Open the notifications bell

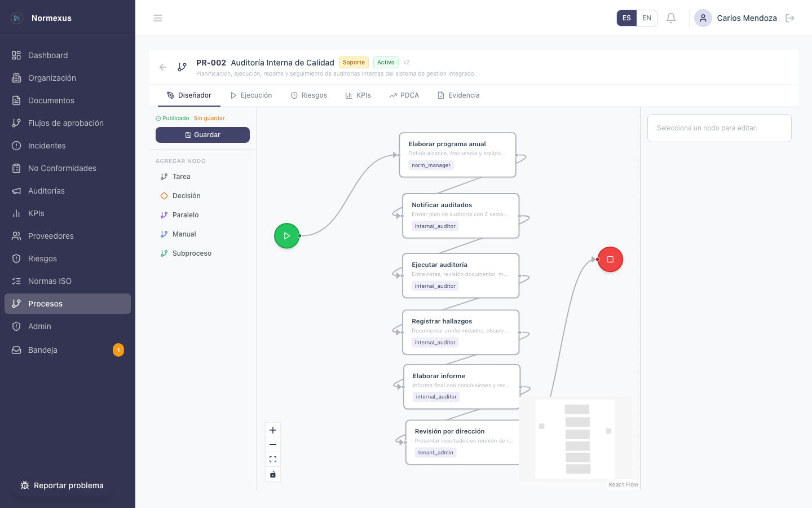[670, 17]
